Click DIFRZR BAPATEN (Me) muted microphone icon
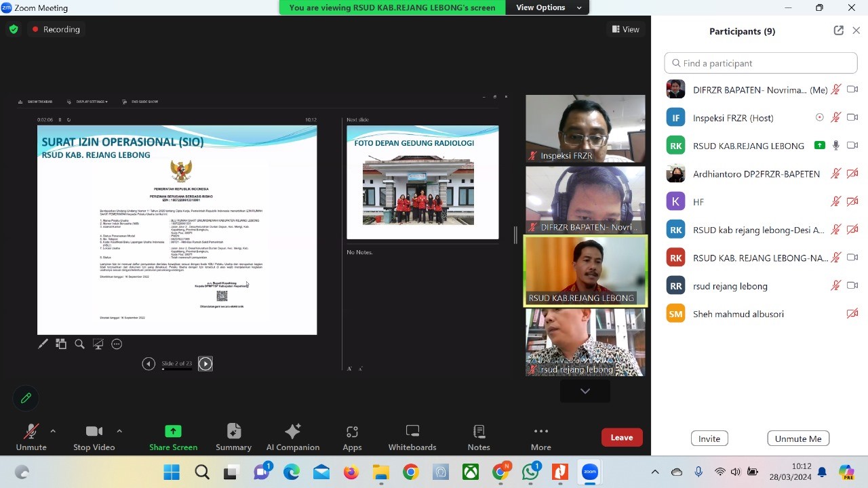Screen dimensions: 868x488 pyautogui.click(x=836, y=89)
